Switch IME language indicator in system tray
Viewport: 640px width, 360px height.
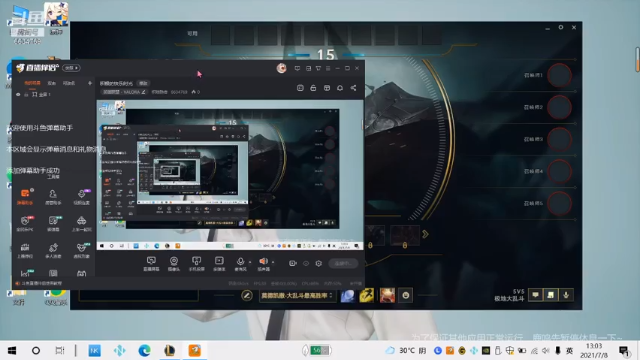pos(569,350)
